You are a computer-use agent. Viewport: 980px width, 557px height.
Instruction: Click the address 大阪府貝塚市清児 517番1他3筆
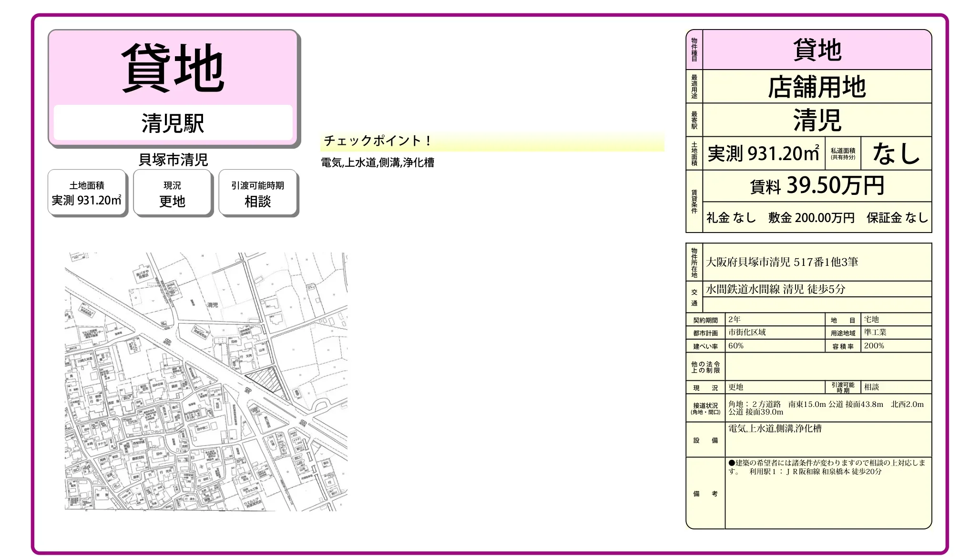click(x=782, y=262)
